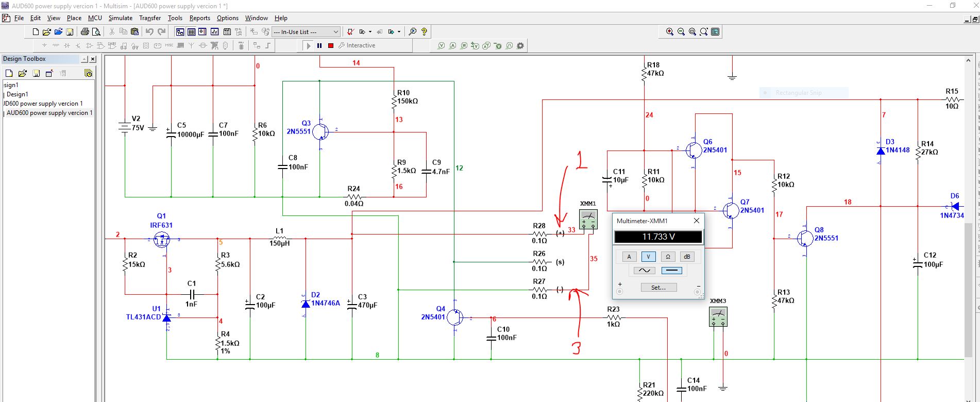This screenshot has width=980, height=402.
Task: Switch multimeter to voltmeter mode V
Action: click(648, 257)
